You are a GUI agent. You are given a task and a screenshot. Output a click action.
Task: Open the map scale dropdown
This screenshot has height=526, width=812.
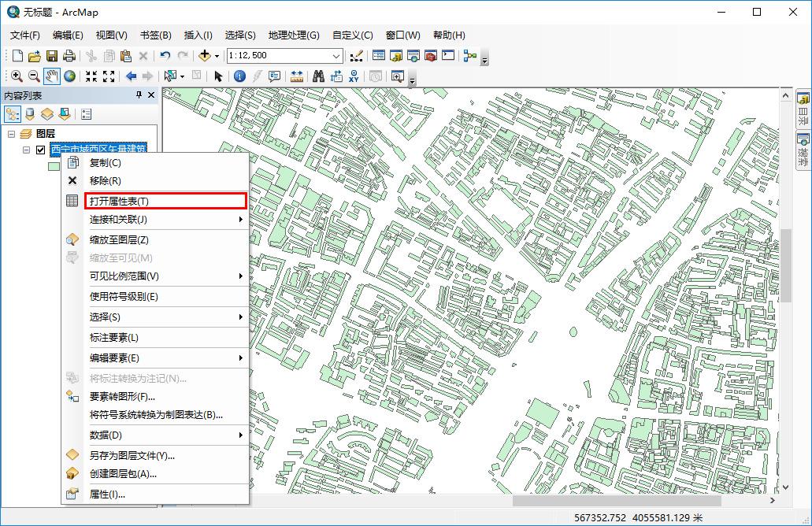click(336, 56)
